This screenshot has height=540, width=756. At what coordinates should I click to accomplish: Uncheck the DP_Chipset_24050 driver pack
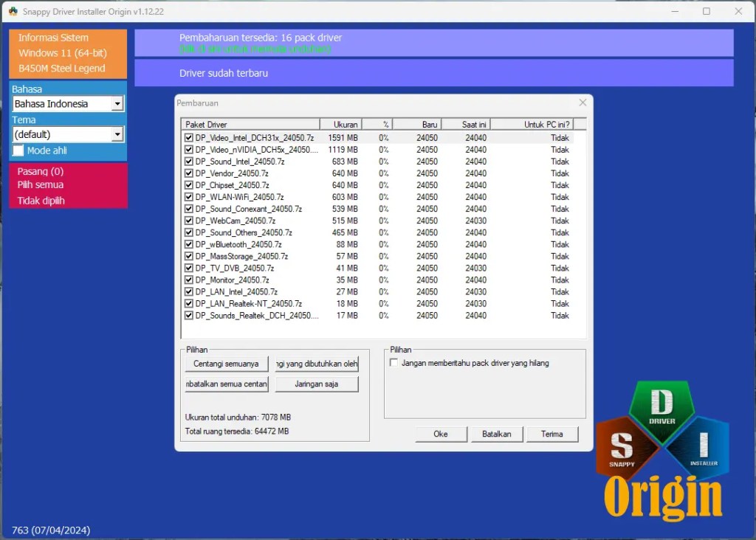point(189,185)
